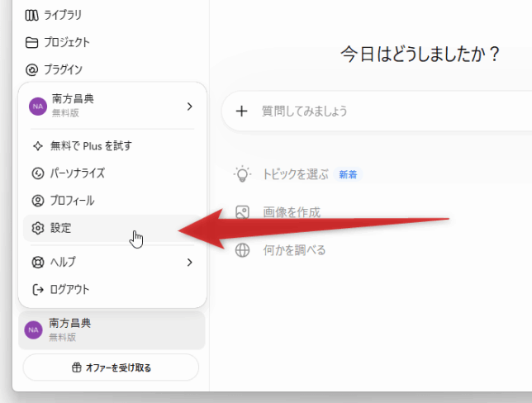
Task: Click the logout arrow icon
Action: click(38, 290)
